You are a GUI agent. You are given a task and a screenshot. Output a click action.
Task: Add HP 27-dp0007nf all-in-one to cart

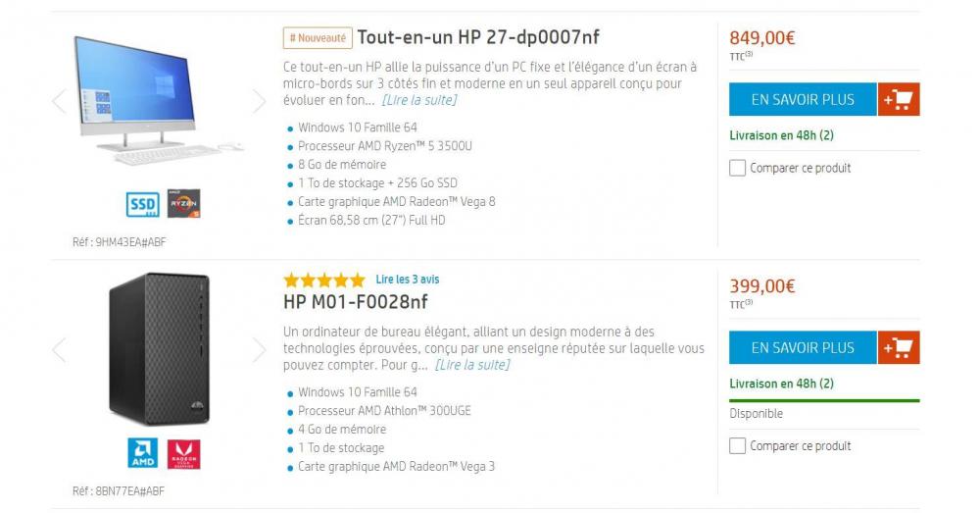(899, 99)
